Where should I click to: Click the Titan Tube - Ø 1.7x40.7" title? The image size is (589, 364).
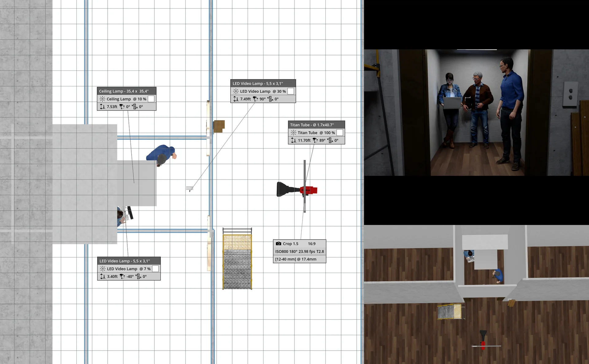click(x=312, y=125)
